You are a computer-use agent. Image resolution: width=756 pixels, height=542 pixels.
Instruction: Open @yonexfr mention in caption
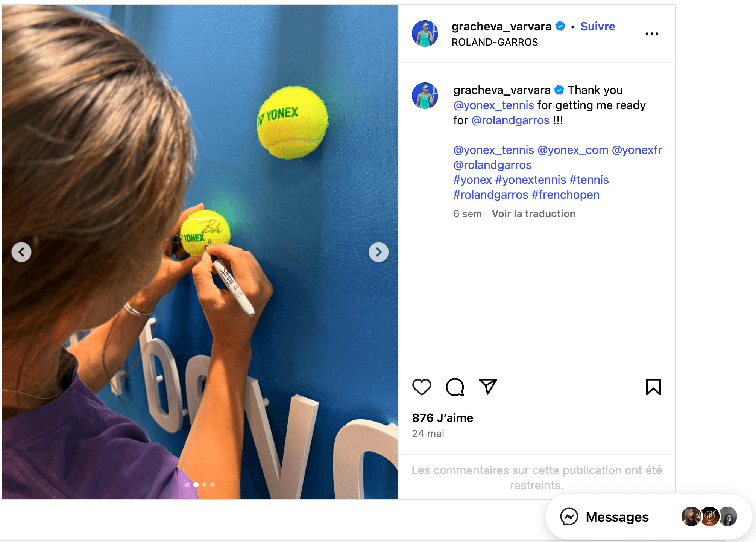click(x=637, y=150)
